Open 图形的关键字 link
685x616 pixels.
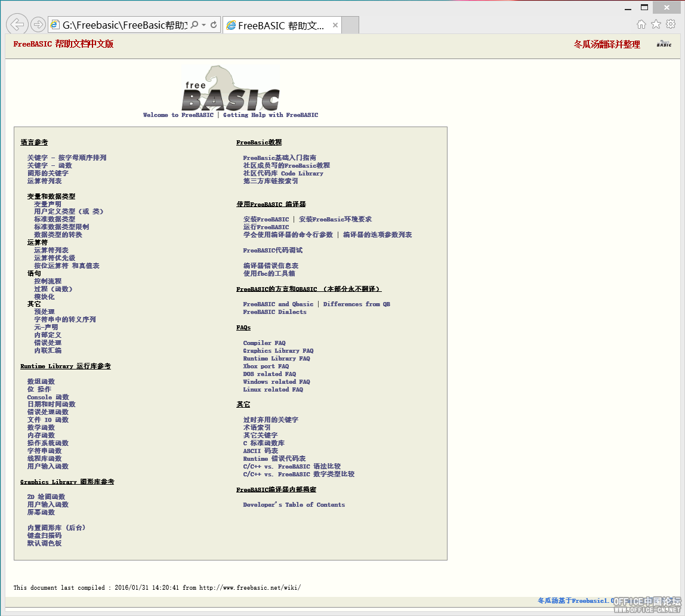[x=48, y=173]
